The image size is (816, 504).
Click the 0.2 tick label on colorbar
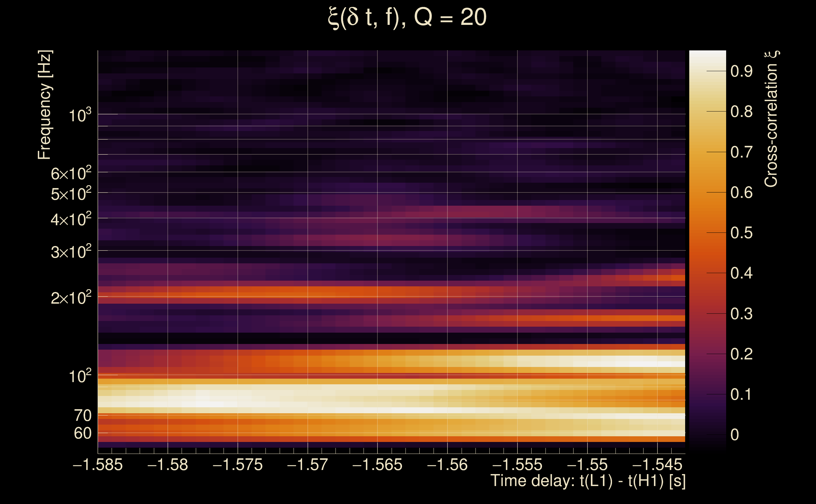point(741,354)
